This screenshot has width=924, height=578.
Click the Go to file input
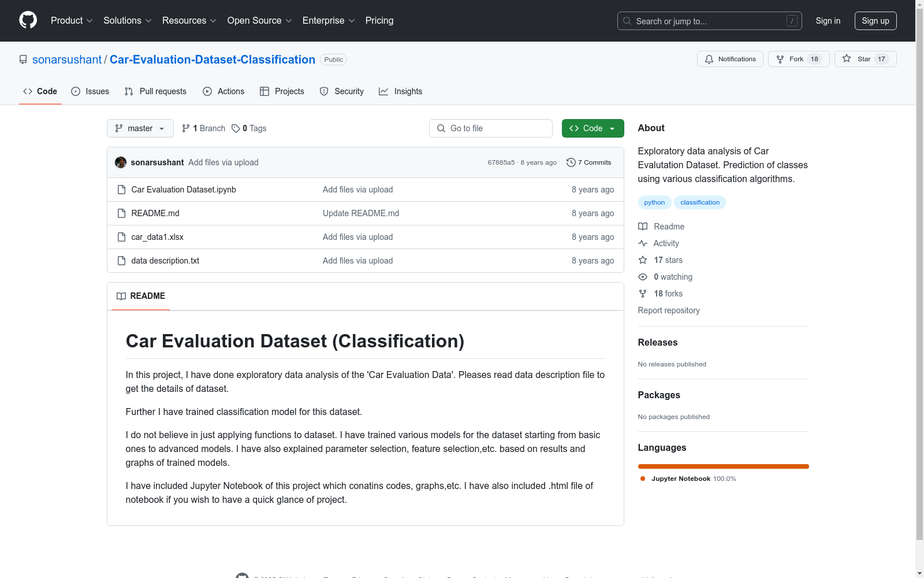[x=491, y=128]
